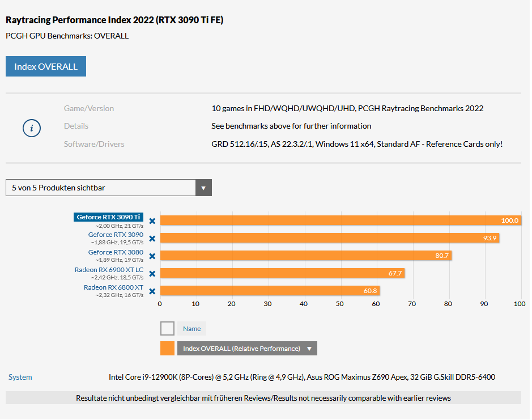The width and height of the screenshot is (532, 420).
Task: Open the Index OVERALL tab
Action: point(46,67)
